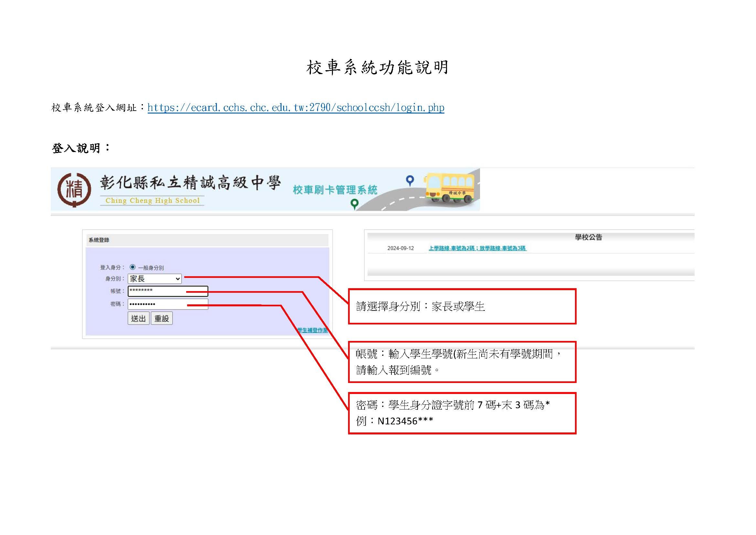
Task: Click the 身分別 dropdown chevron arrow
Action: click(x=177, y=279)
